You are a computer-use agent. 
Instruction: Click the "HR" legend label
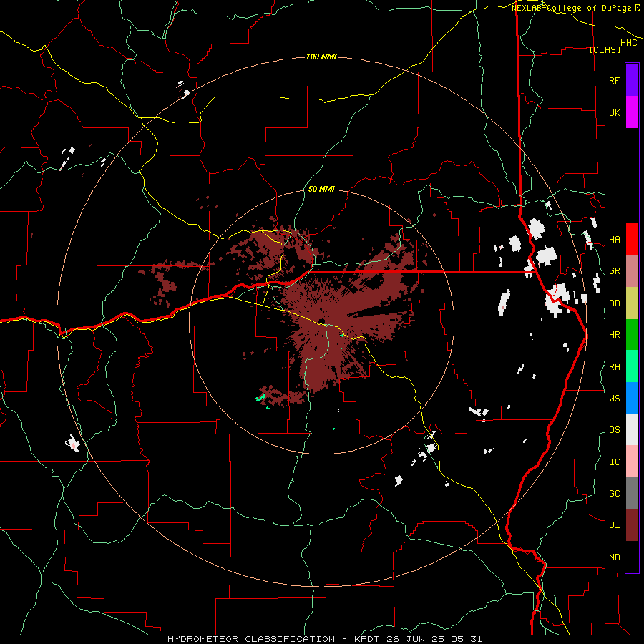(x=614, y=335)
